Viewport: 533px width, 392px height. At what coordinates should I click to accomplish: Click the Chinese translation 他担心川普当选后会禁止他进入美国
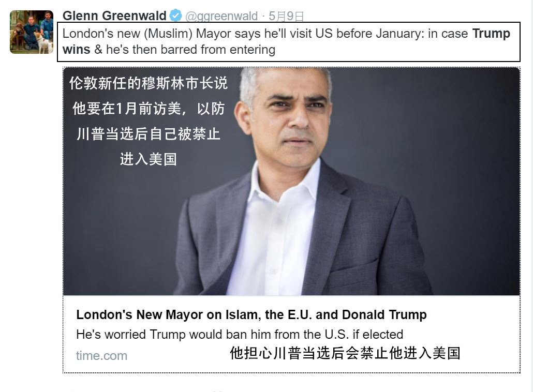pos(345,353)
